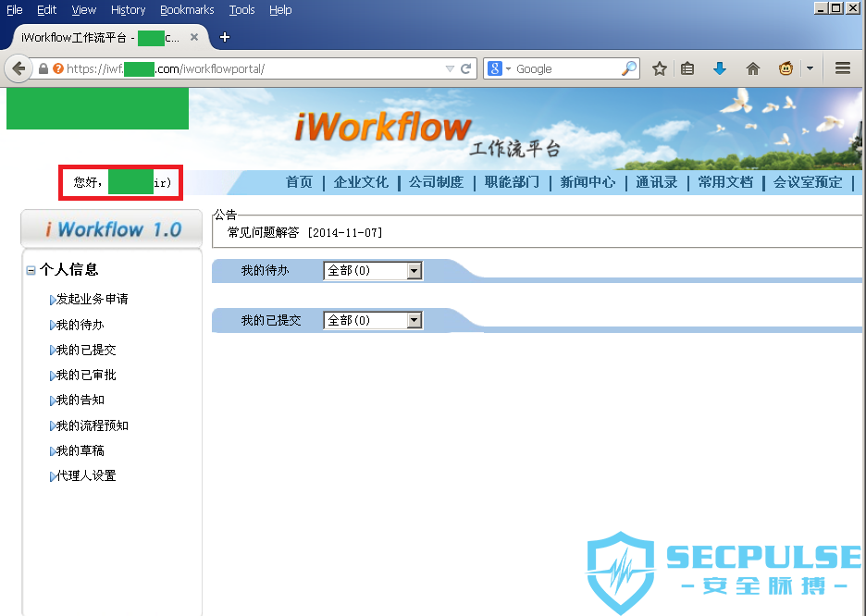Image resolution: width=866 pixels, height=616 pixels.
Task: Click the orange question mark identity icon
Action: coord(58,69)
